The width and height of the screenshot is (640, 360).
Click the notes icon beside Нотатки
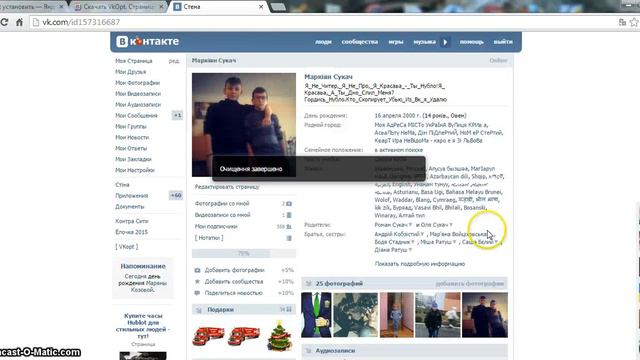[289, 238]
